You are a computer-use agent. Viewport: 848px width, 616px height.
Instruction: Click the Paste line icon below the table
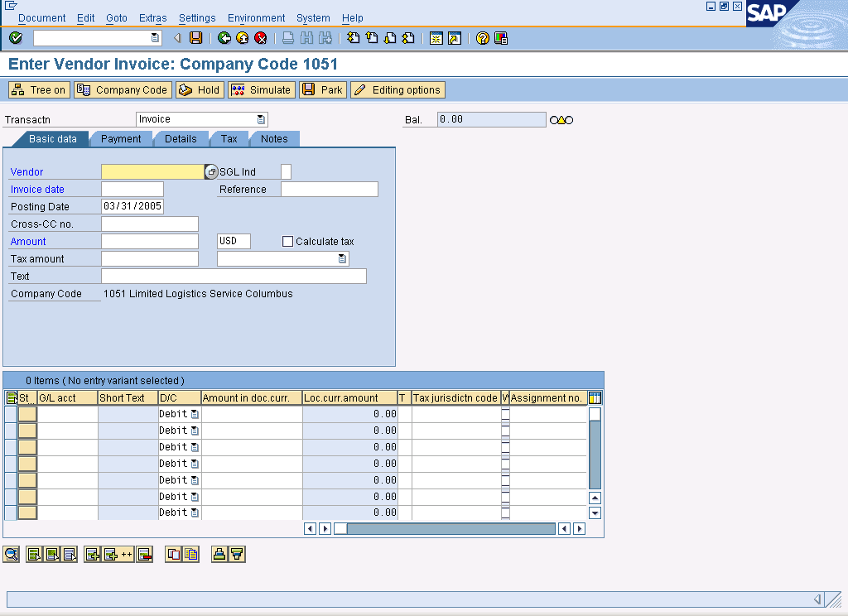pyautogui.click(x=190, y=555)
